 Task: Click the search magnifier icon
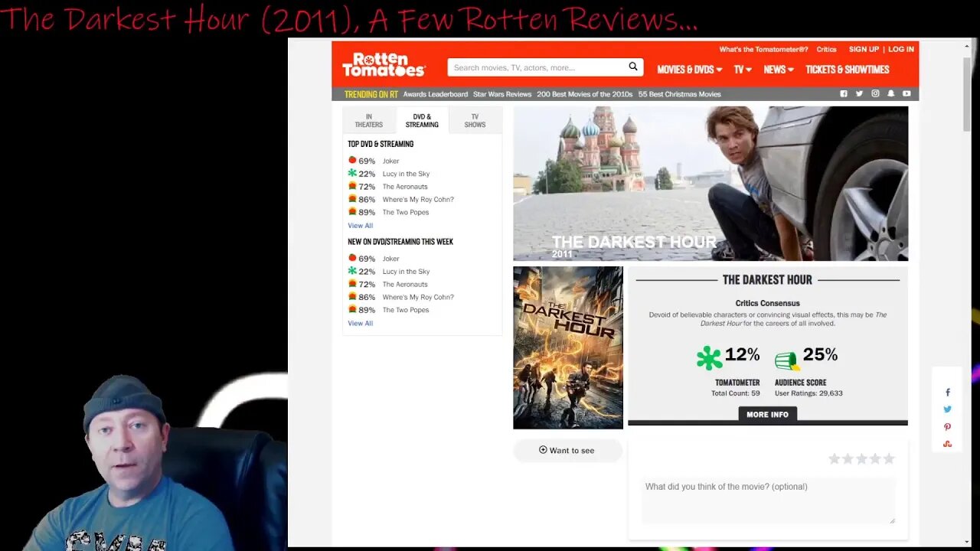point(633,67)
